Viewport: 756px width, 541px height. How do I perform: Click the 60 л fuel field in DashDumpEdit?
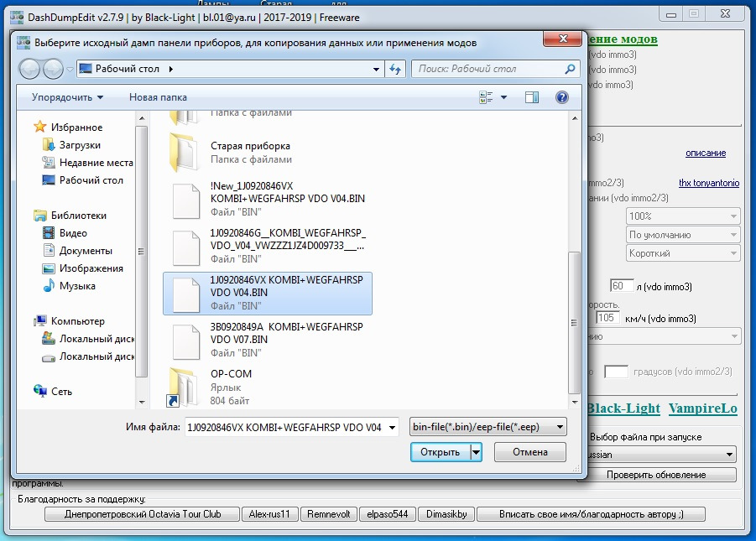(x=622, y=286)
